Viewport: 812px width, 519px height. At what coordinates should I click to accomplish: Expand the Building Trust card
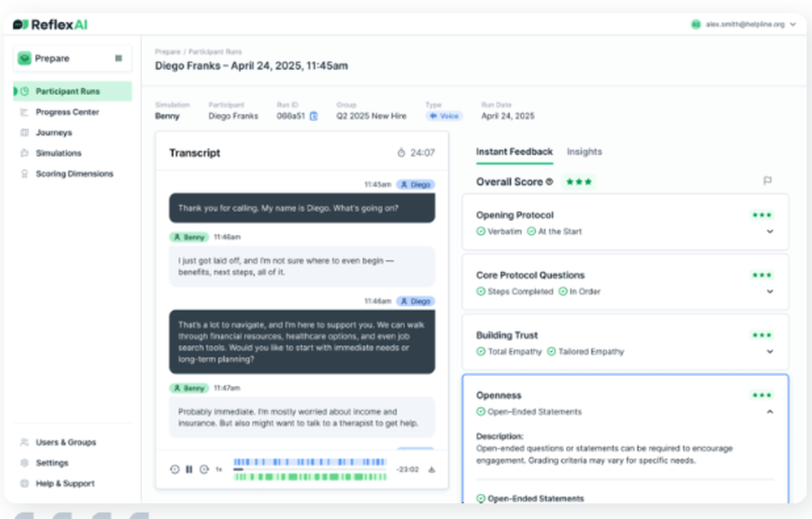(770, 352)
